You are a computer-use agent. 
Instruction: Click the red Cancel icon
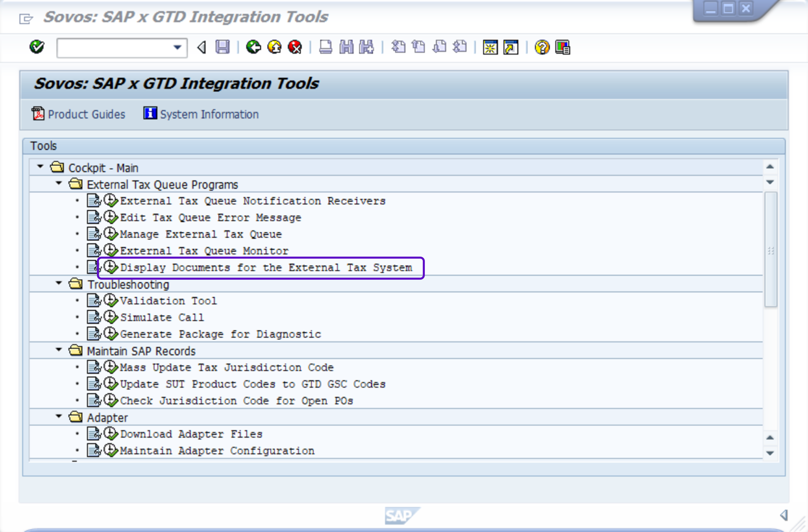pos(295,47)
